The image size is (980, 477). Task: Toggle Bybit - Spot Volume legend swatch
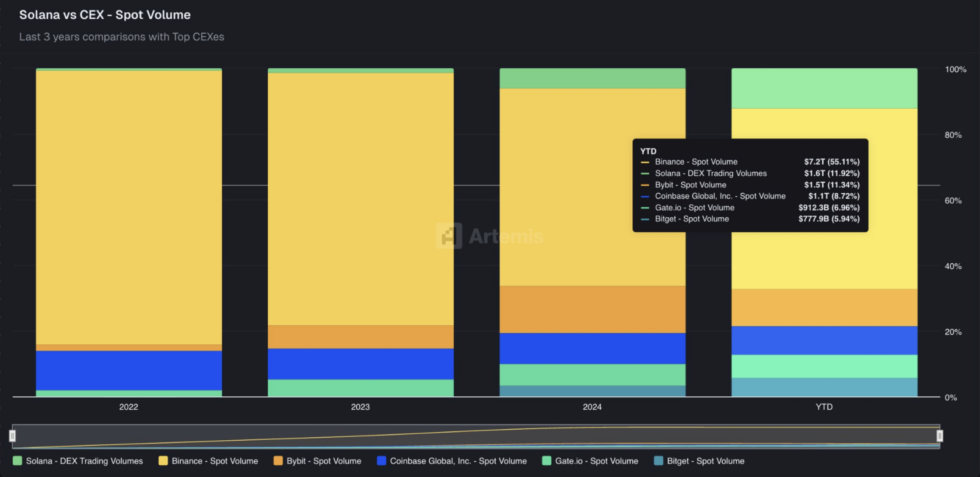[278, 461]
